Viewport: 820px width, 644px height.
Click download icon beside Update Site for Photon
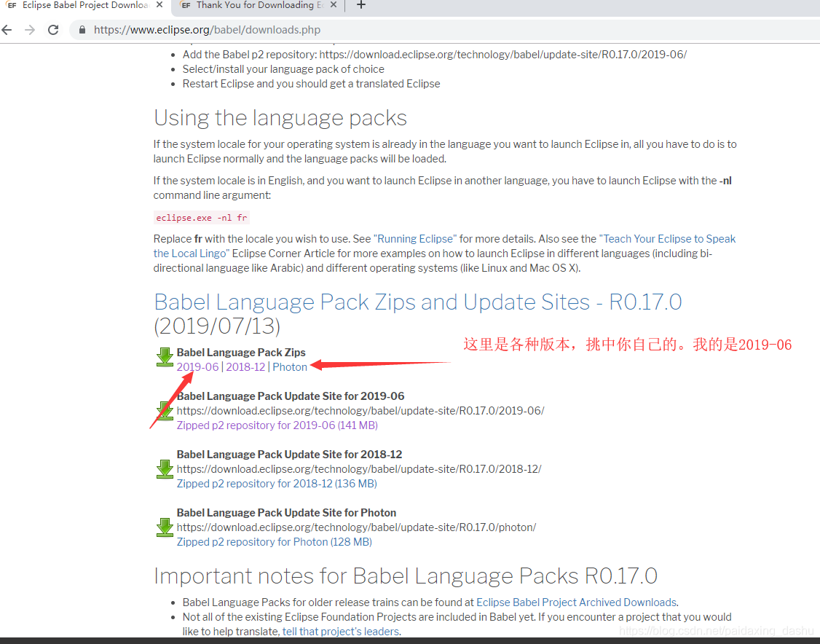[x=165, y=527]
